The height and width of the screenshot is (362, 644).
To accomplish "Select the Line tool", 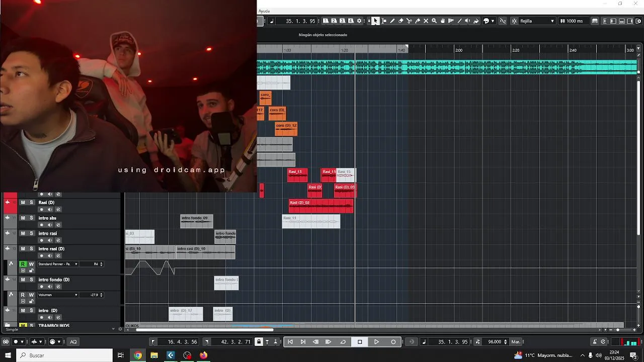I will click(459, 21).
